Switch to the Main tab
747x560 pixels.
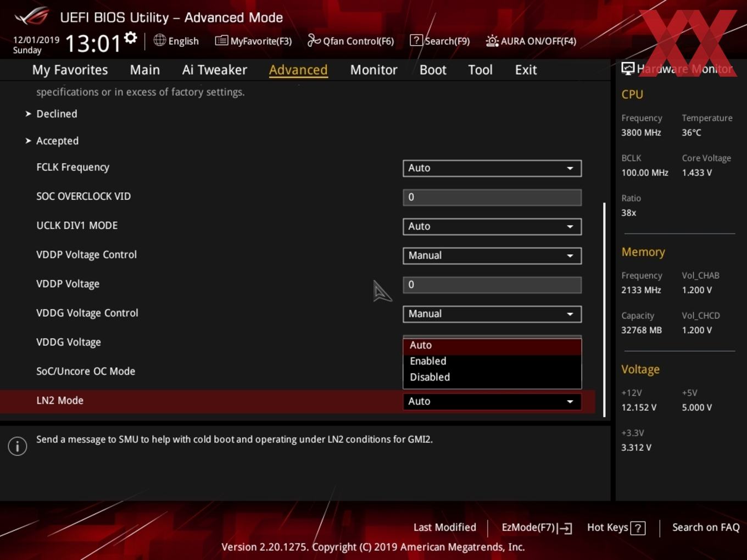point(145,70)
